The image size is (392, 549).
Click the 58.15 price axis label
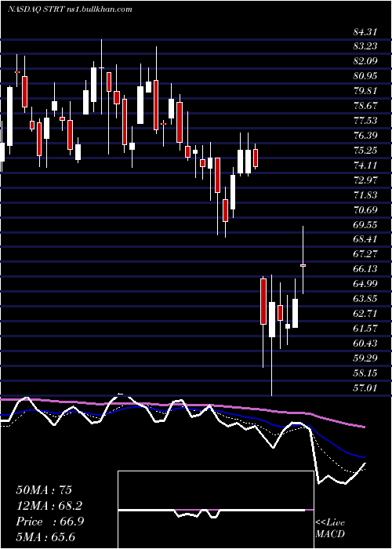click(365, 373)
